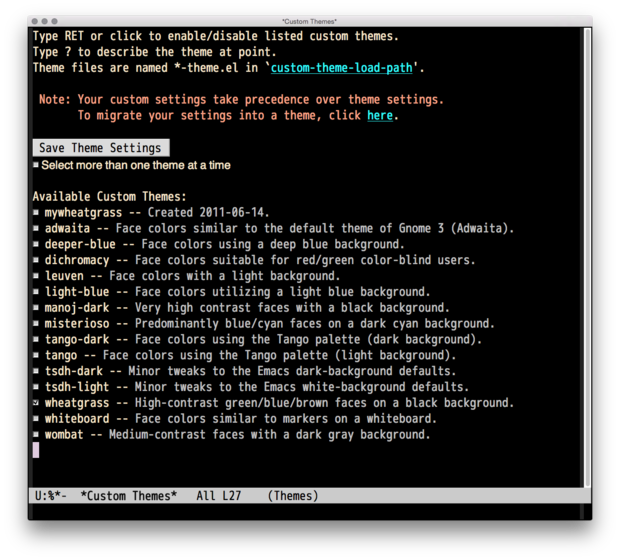Image resolution: width=620 pixels, height=560 pixels.
Task: Click the 'Available Custom Themes:' heading
Action: click(x=110, y=197)
